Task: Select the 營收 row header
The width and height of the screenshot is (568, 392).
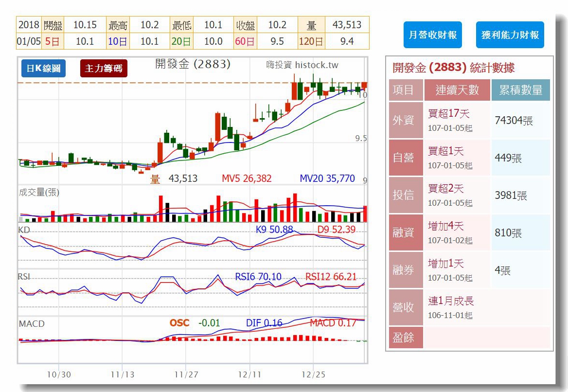Action: 406,307
